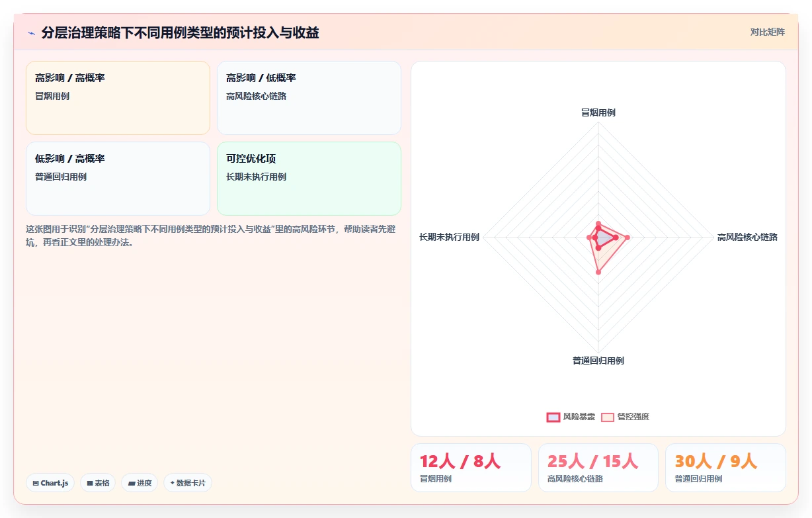Click the 风险暴露 legend color box
Screen dimensions: 812x518
(553, 417)
